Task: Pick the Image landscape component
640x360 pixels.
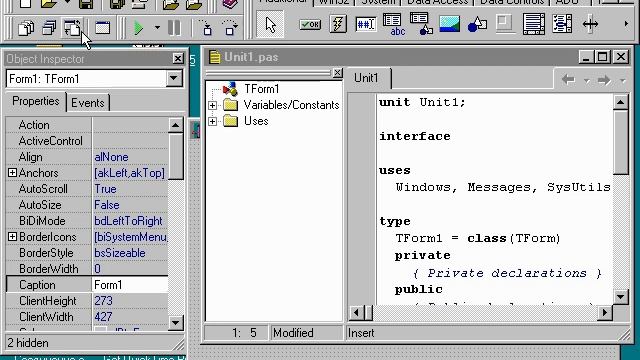Action: coord(449,24)
